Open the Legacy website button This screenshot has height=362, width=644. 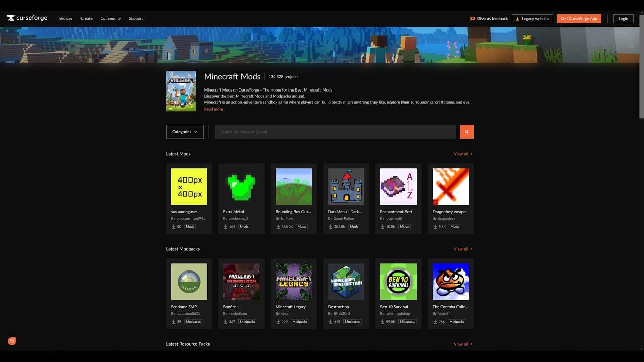click(532, 19)
